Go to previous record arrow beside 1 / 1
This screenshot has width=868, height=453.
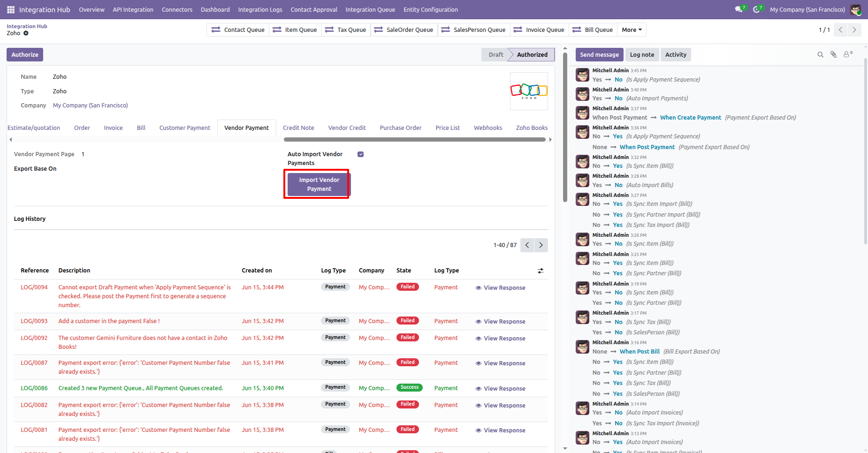click(841, 30)
